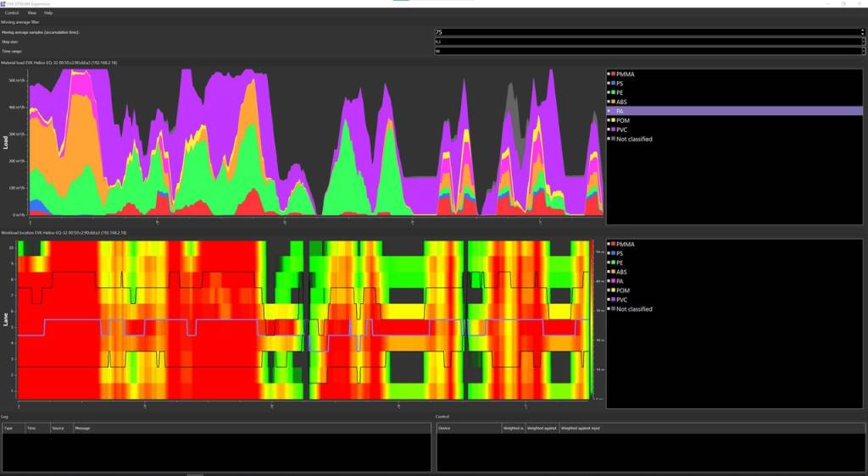Viewport: 868px width, 476px height.
Task: Open the Control menu
Action: [12, 13]
